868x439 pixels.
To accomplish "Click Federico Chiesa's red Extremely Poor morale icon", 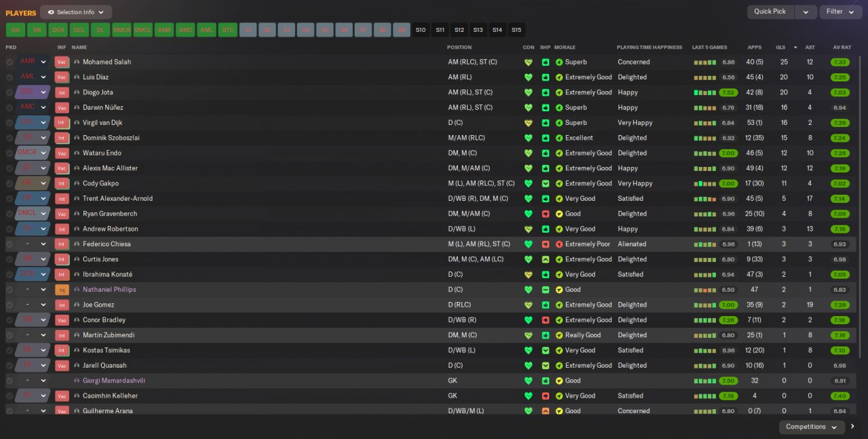I will tap(559, 244).
